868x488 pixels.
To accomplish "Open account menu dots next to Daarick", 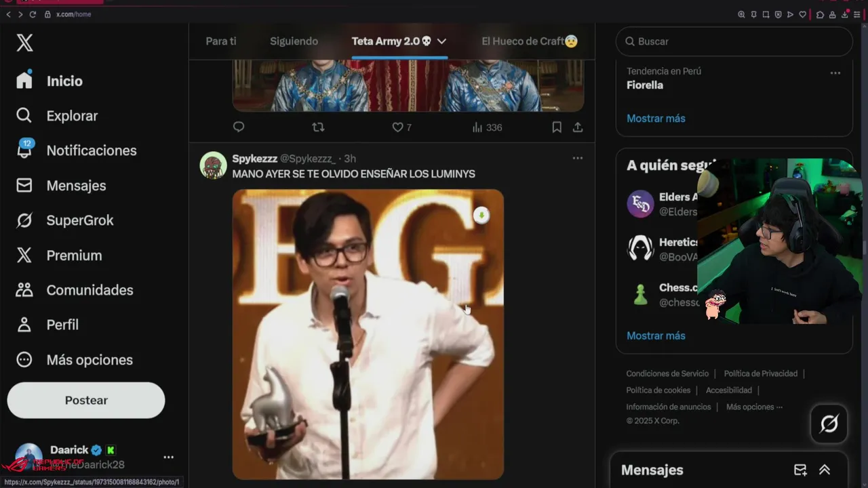I will [168, 457].
